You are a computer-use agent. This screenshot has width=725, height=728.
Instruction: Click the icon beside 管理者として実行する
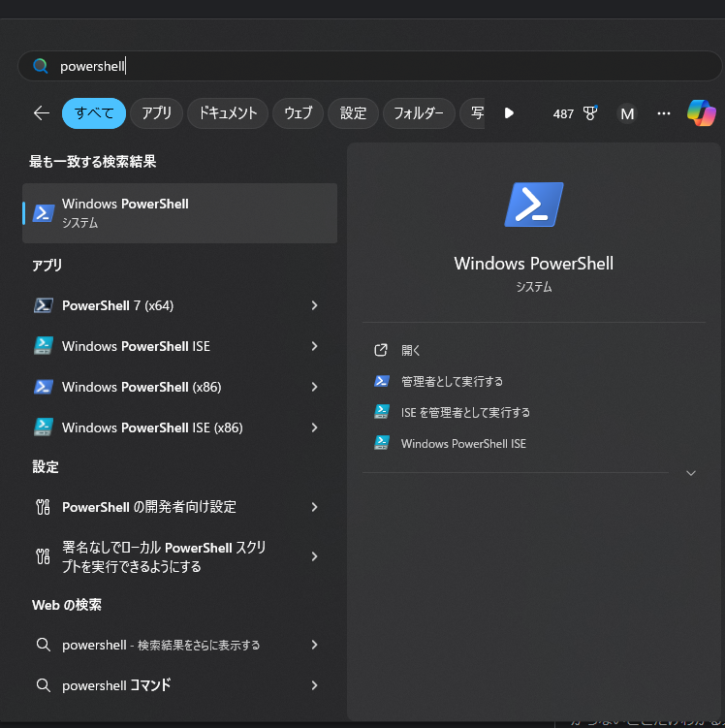click(382, 381)
